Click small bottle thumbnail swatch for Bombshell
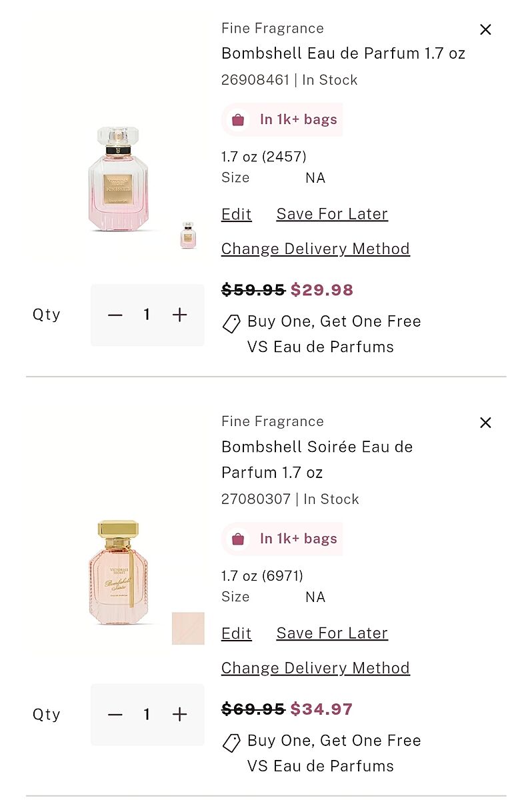The height and width of the screenshot is (800, 532). tap(188, 235)
